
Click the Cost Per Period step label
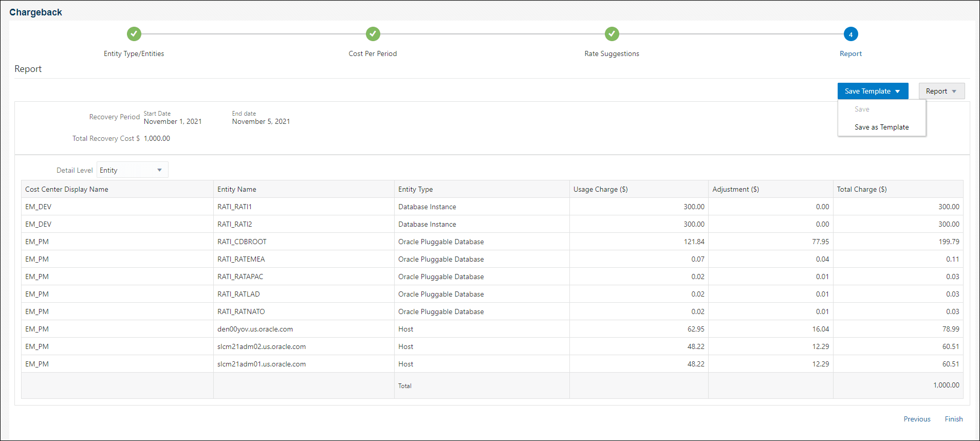pos(373,53)
